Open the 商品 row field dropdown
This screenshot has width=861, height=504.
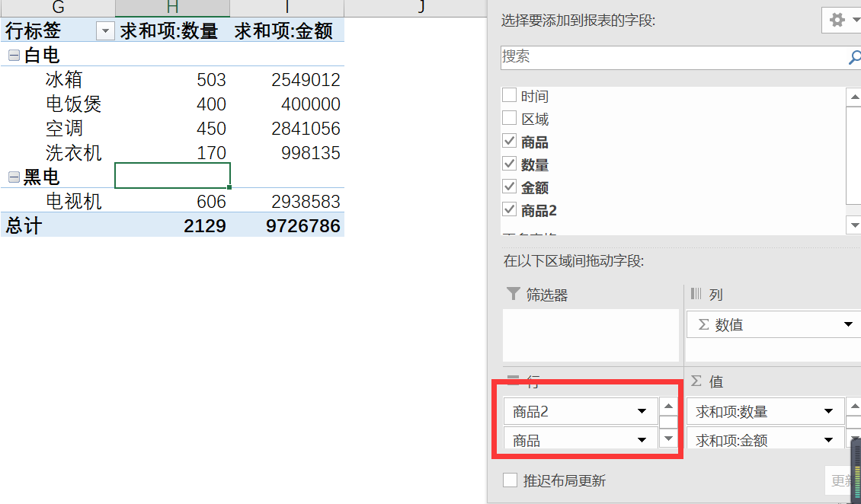tap(642, 440)
